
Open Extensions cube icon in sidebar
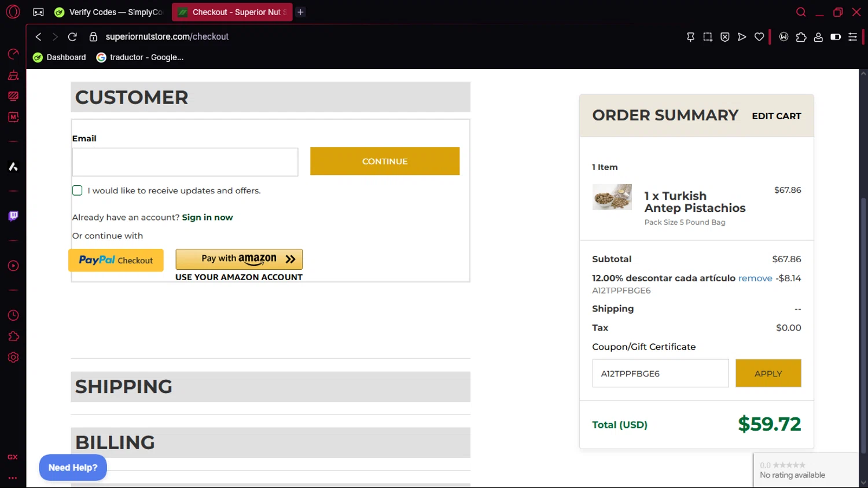(13, 336)
